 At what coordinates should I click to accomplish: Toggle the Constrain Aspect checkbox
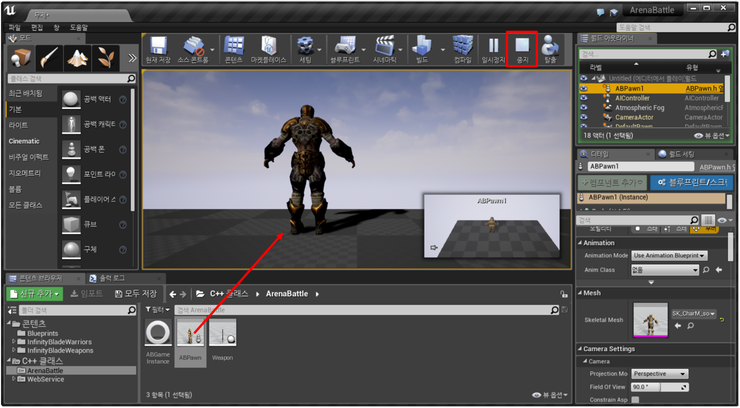point(635,400)
